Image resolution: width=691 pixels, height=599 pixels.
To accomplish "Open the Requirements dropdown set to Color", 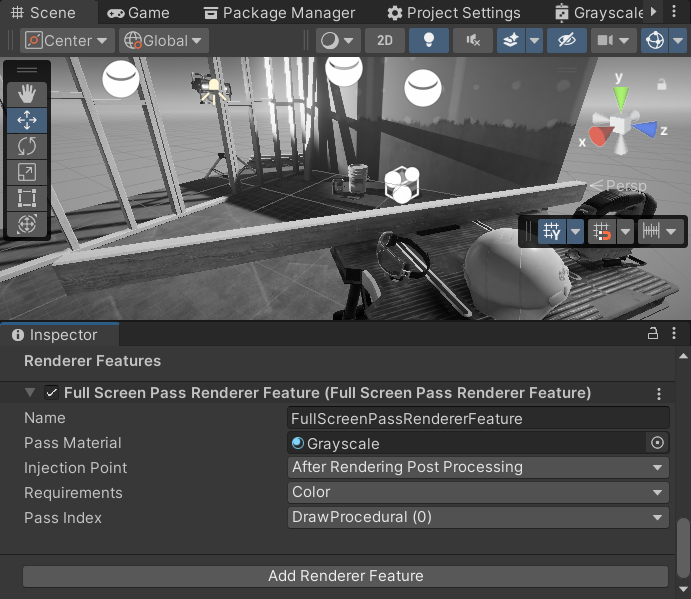I will [x=478, y=493].
